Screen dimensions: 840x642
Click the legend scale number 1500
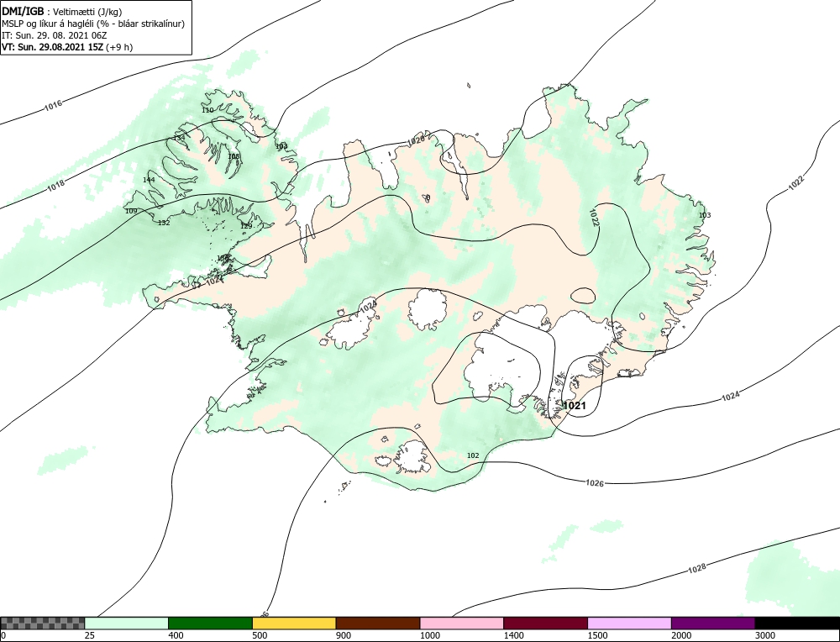click(598, 635)
